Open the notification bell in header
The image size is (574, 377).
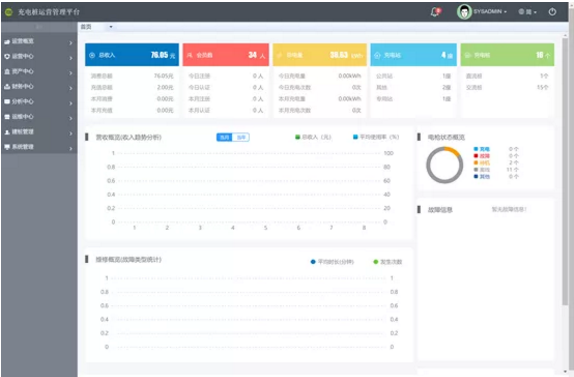pyautogui.click(x=435, y=12)
